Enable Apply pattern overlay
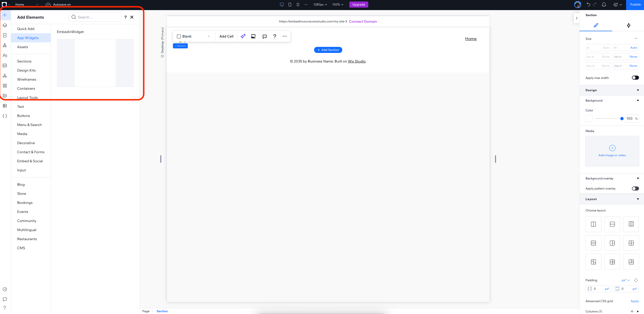This screenshot has width=644, height=314. pyautogui.click(x=635, y=188)
